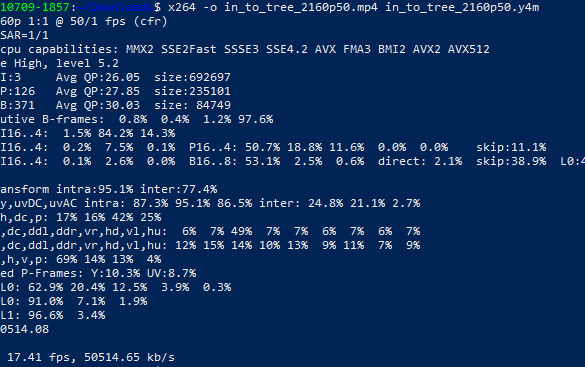Click the P-frame skip:11.1% value
The width and height of the screenshot is (585, 367).
pos(511,147)
